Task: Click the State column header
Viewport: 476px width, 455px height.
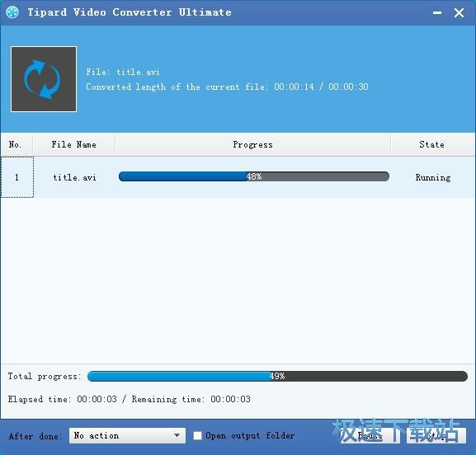Action: pos(431,145)
